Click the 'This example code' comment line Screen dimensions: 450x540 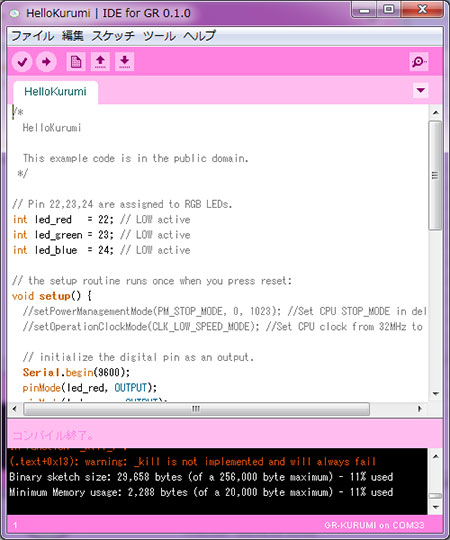(135, 158)
